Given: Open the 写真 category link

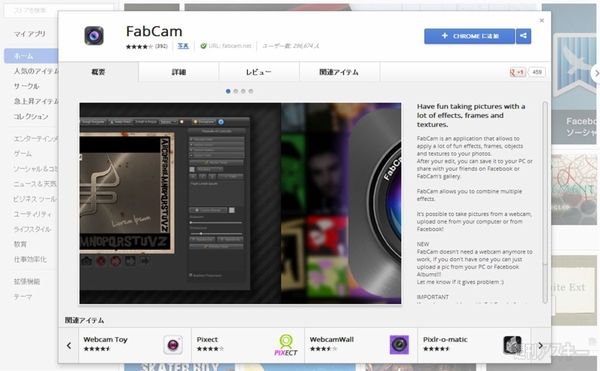Looking at the screenshot, I should [183, 46].
